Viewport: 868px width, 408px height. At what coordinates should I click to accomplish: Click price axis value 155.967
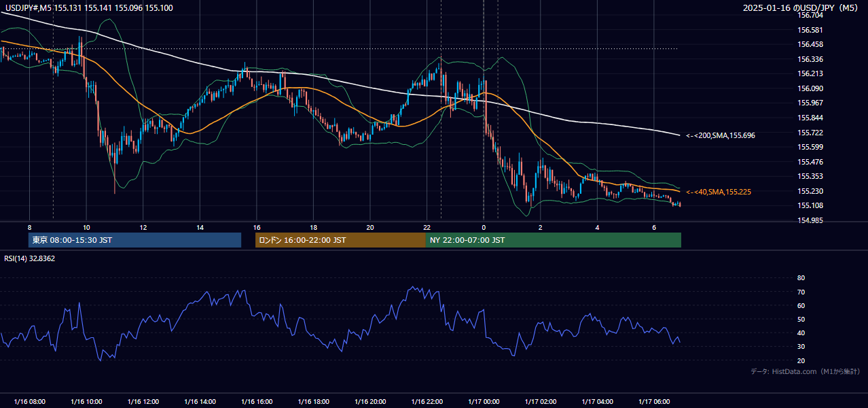point(810,103)
